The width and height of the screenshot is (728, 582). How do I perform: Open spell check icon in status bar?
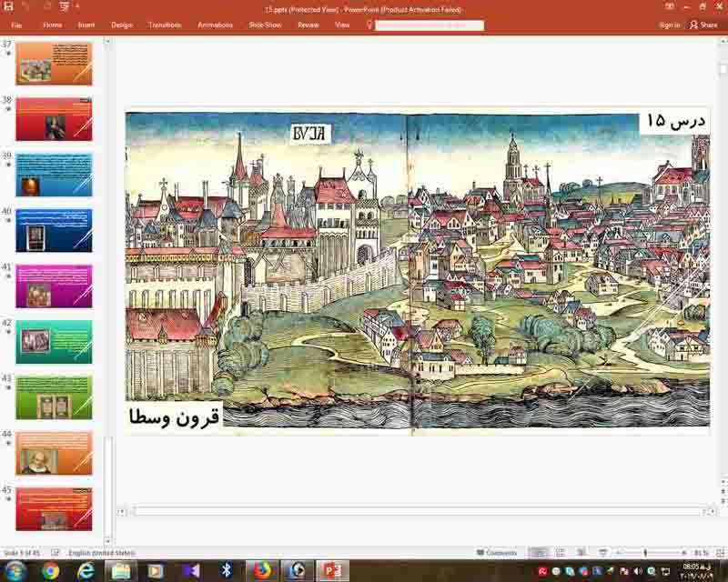[56, 553]
